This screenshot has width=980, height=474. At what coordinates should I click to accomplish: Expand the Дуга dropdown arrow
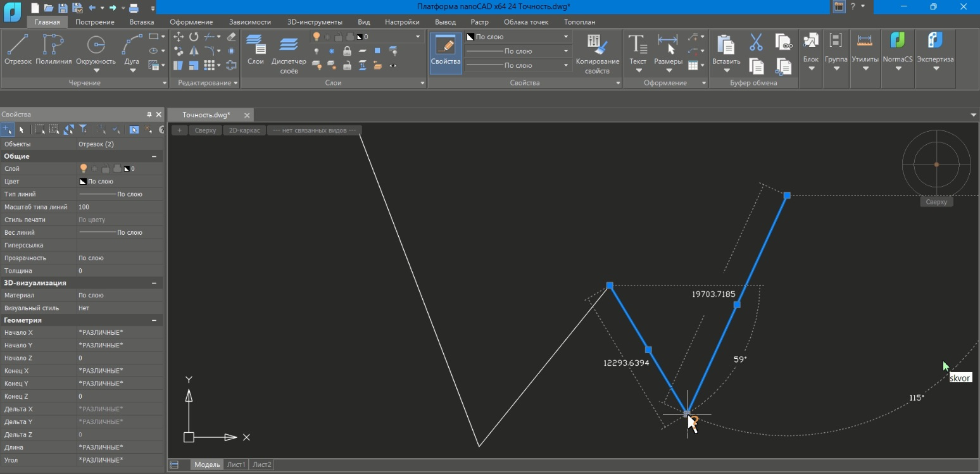[132, 70]
